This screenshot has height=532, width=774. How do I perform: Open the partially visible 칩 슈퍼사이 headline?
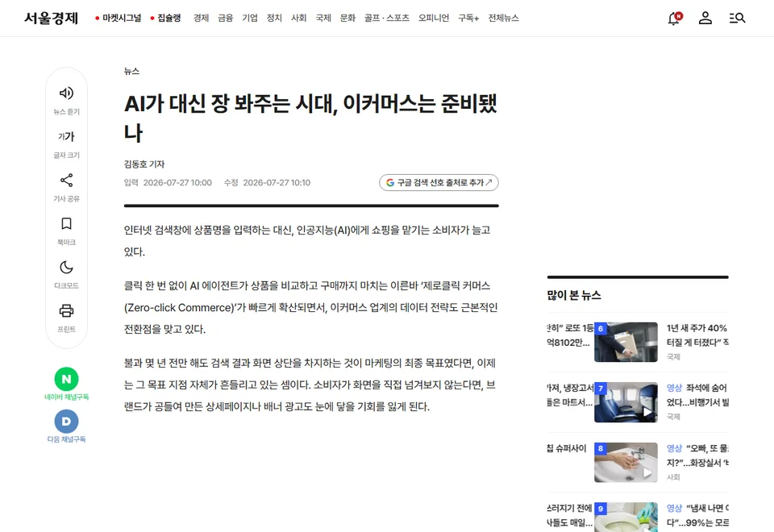click(x=567, y=449)
